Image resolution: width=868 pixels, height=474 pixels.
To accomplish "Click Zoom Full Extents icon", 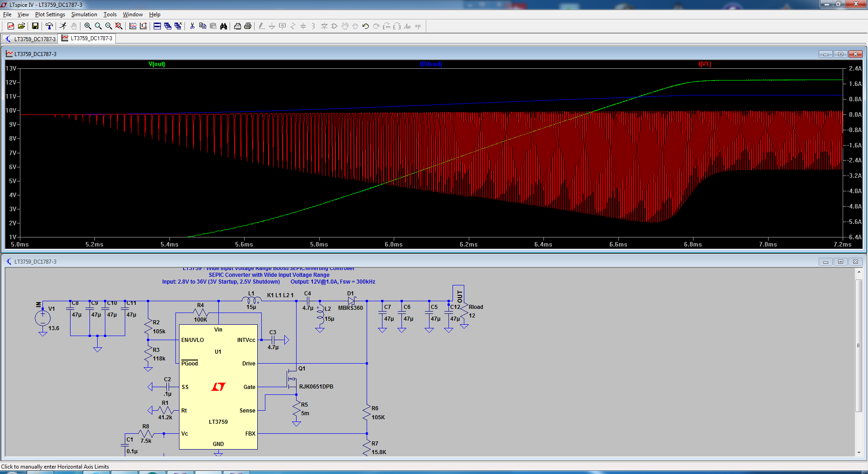I will 119,26.
